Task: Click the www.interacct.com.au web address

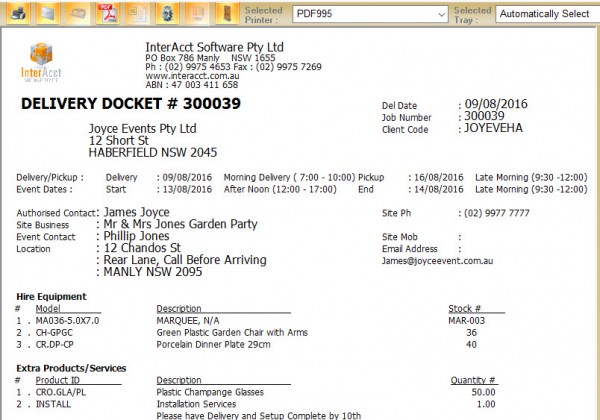Action: (192, 76)
